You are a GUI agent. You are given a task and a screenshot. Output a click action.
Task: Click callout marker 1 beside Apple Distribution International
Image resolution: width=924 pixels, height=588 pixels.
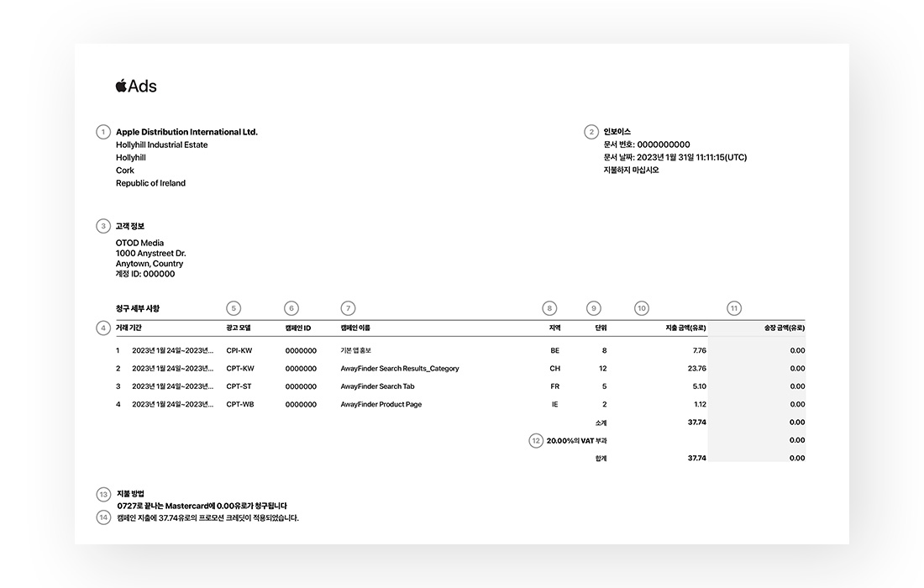tap(103, 132)
